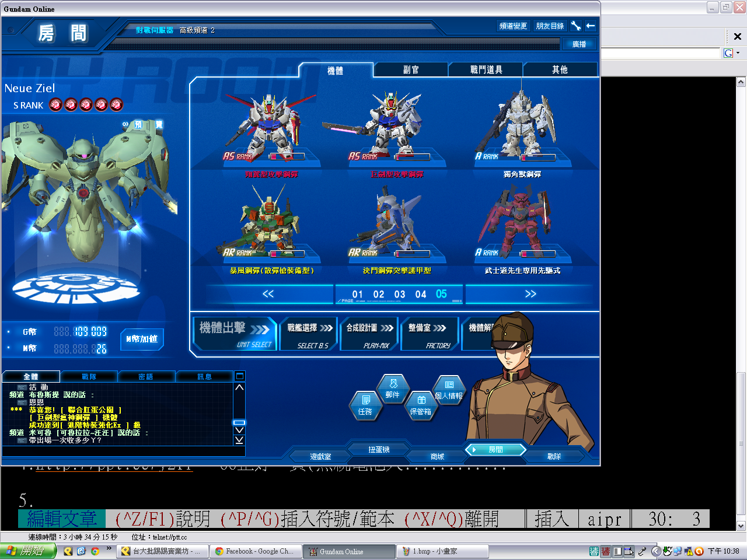Open the 開始 Start menu

[x=28, y=551]
